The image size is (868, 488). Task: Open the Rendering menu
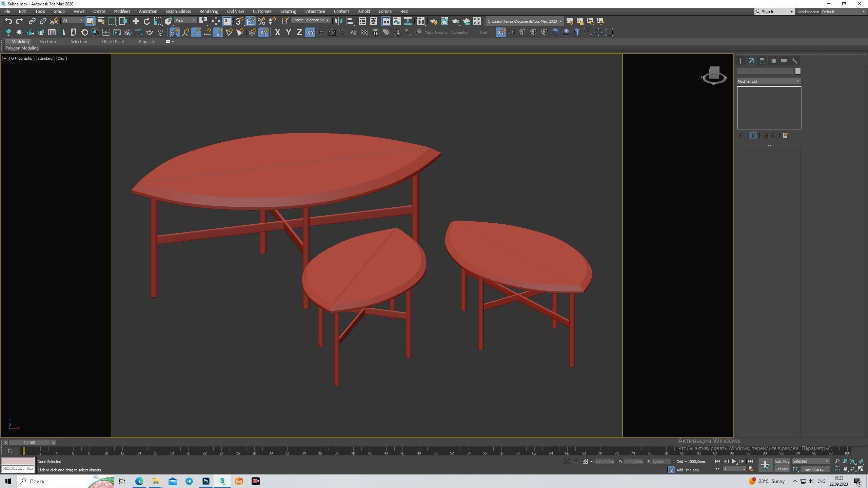click(209, 12)
